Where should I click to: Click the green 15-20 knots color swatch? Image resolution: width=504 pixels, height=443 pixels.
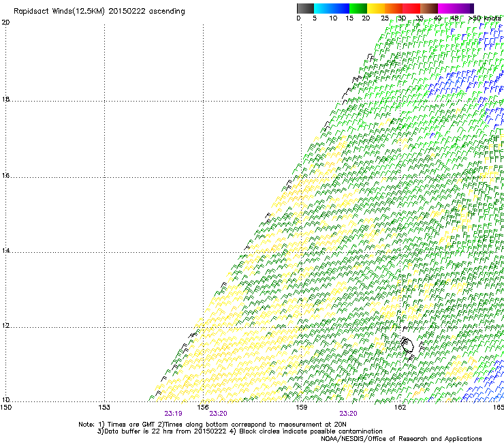[x=358, y=8]
